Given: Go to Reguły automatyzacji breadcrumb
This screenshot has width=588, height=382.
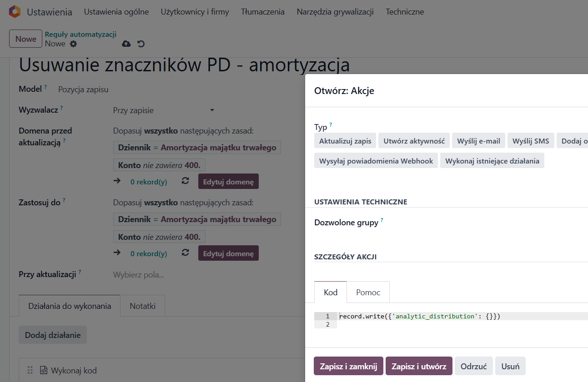Looking at the screenshot, I should [x=80, y=34].
